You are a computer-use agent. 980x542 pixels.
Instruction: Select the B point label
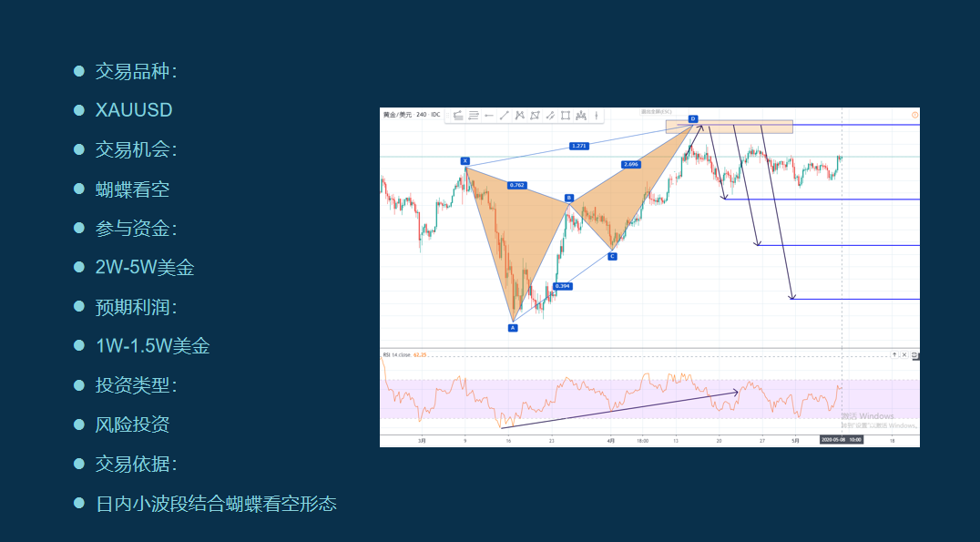(x=568, y=199)
